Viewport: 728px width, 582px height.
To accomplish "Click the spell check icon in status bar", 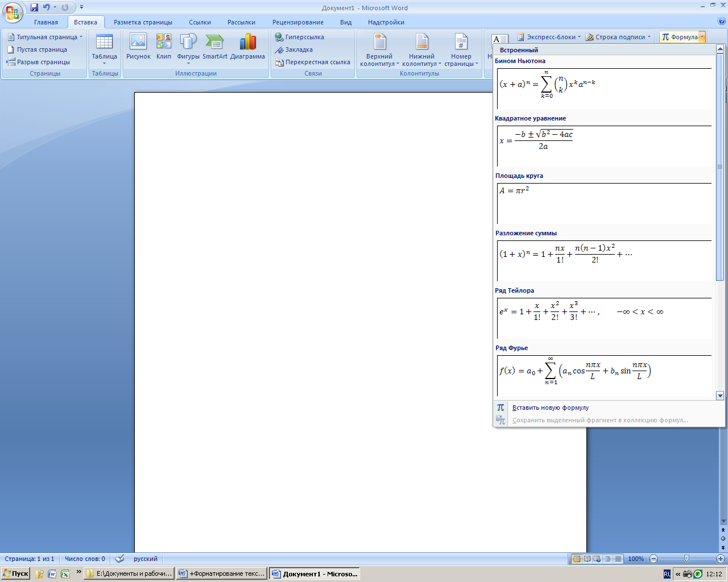I will (119, 559).
